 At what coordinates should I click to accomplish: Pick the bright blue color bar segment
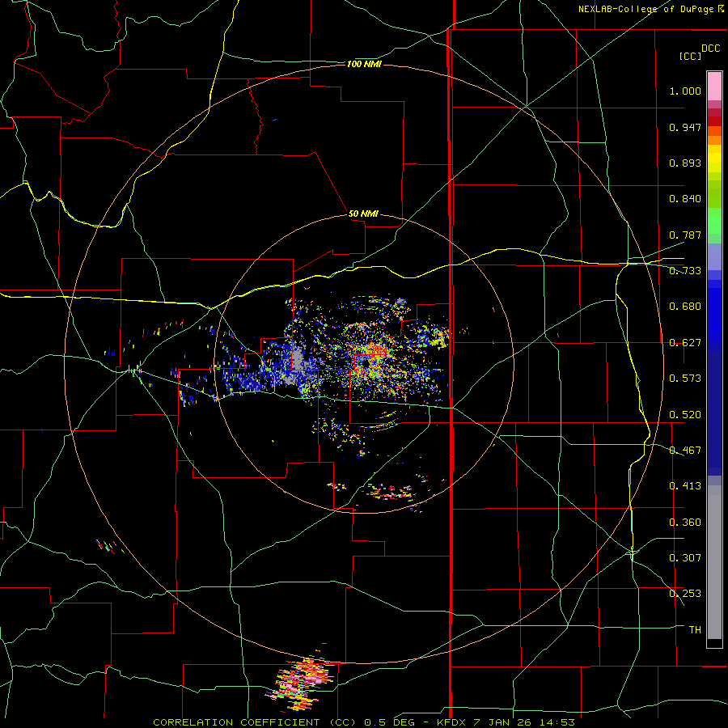(714, 315)
